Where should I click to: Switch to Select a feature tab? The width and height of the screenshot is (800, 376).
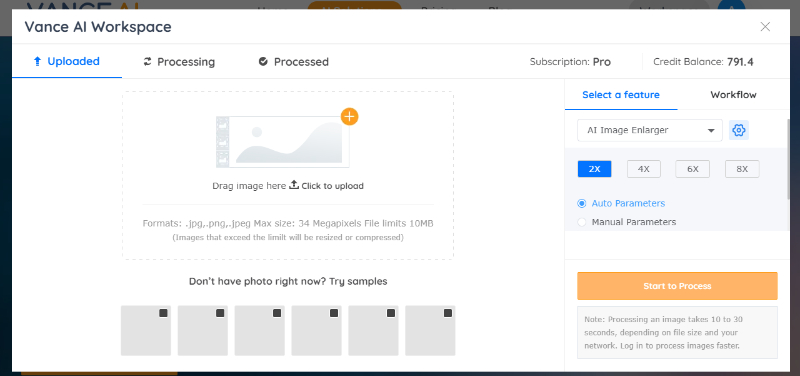pos(621,95)
